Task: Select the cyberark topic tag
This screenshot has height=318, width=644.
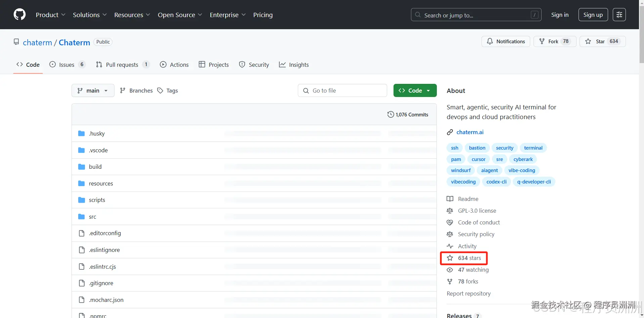Action: click(x=523, y=159)
